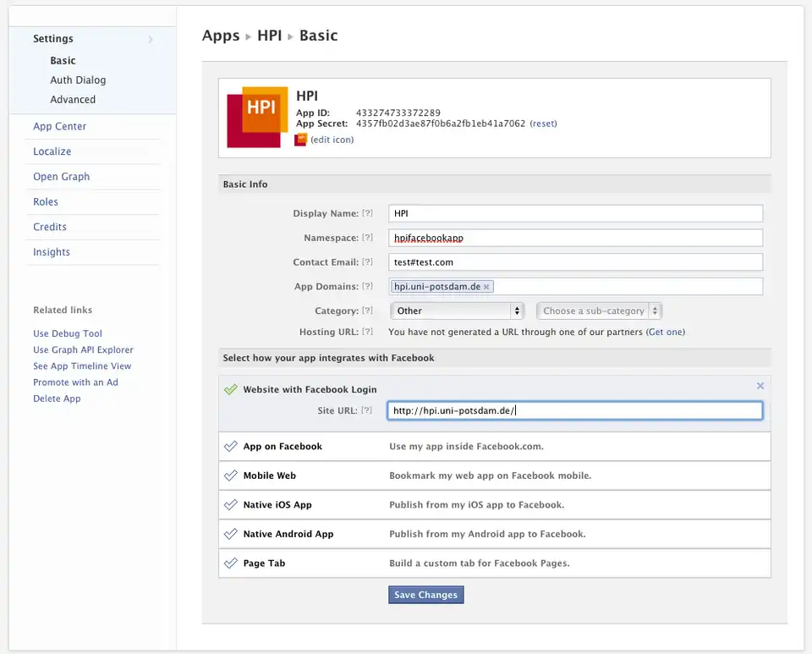This screenshot has height=654, width=812.
Task: Click the Namespace help [?] icon
Action: (x=367, y=239)
